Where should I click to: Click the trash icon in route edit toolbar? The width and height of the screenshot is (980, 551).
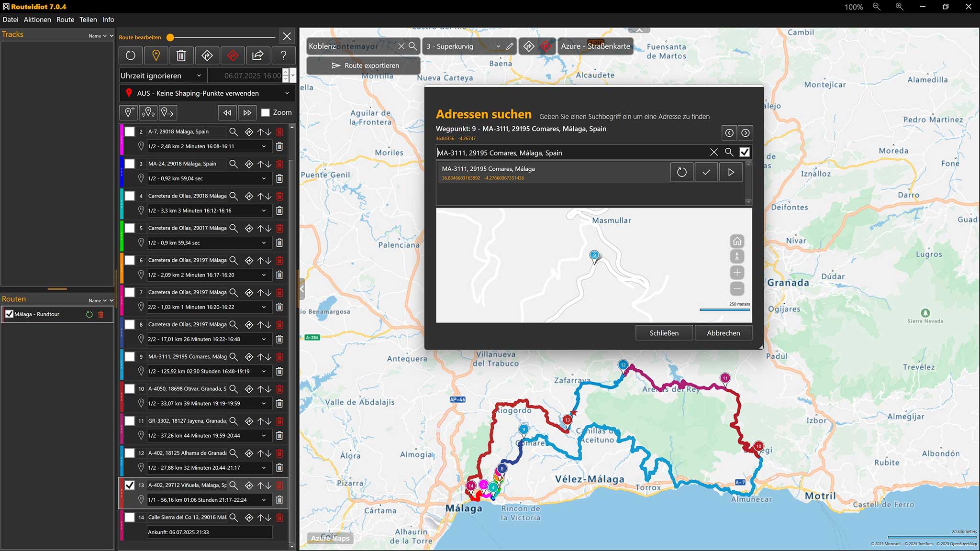181,55
